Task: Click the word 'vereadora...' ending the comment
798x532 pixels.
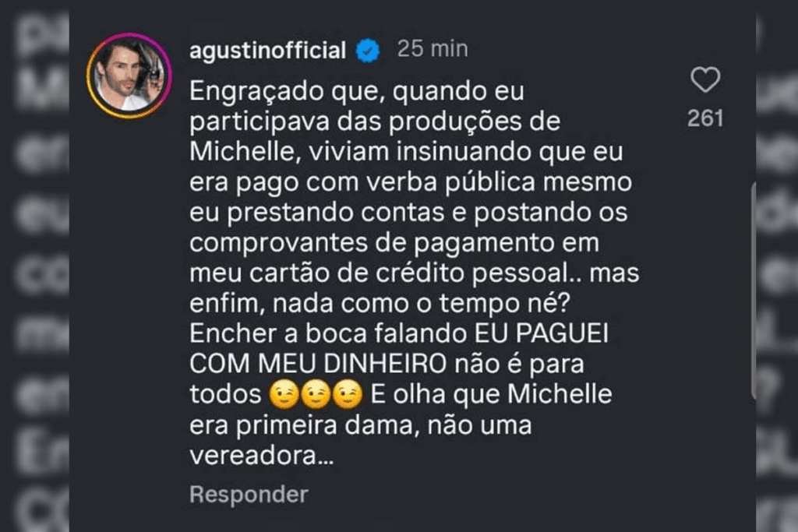Action: point(262,455)
